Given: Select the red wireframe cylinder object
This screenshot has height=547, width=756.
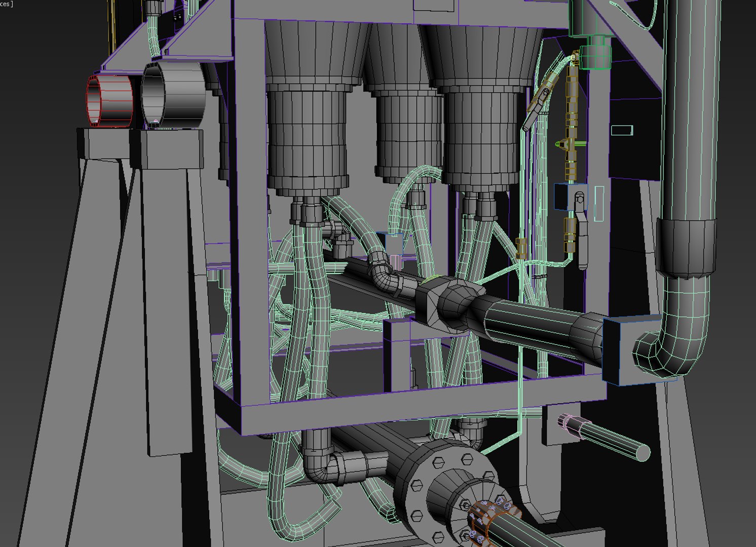Looking at the screenshot, I should tap(110, 101).
